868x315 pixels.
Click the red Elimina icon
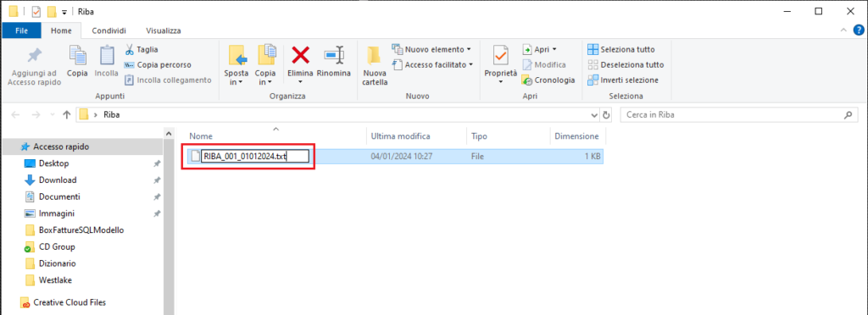click(301, 55)
